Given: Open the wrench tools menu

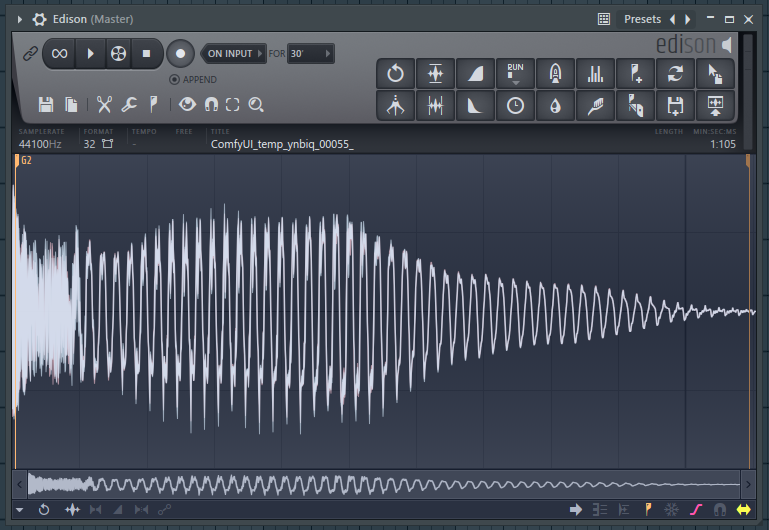Looking at the screenshot, I should pyautogui.click(x=129, y=104).
